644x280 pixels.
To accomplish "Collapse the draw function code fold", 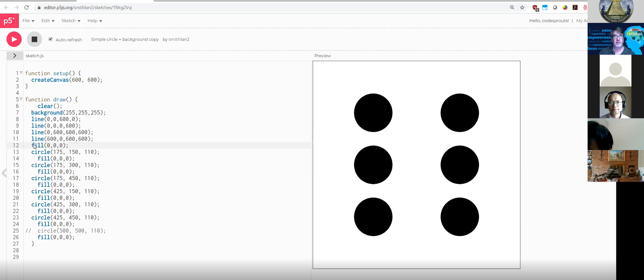I will (21, 99).
